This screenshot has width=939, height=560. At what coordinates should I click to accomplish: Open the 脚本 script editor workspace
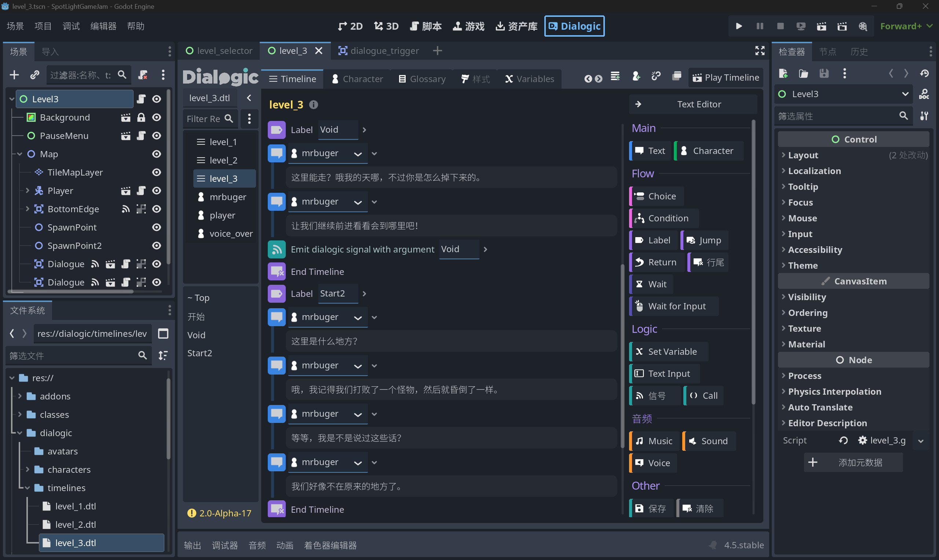coord(425,26)
